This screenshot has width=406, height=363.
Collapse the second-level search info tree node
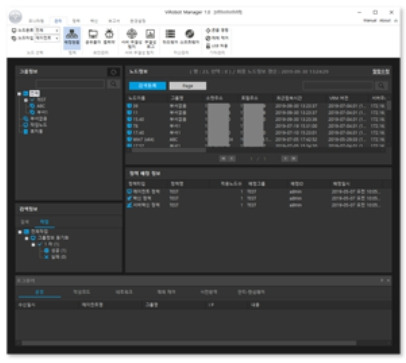(x=27, y=238)
